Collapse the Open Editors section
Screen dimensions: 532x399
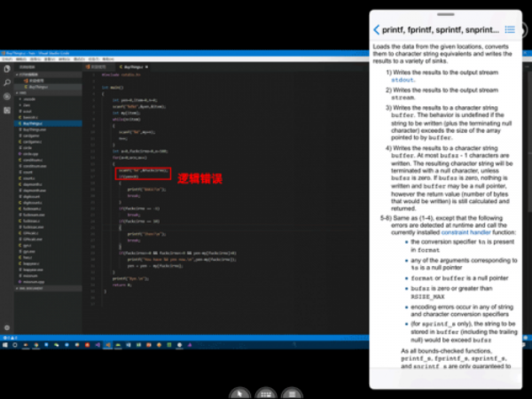coord(48,74)
